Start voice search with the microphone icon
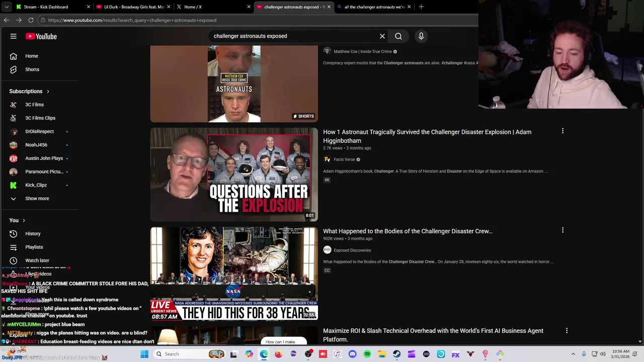644x362 pixels. coord(421,36)
